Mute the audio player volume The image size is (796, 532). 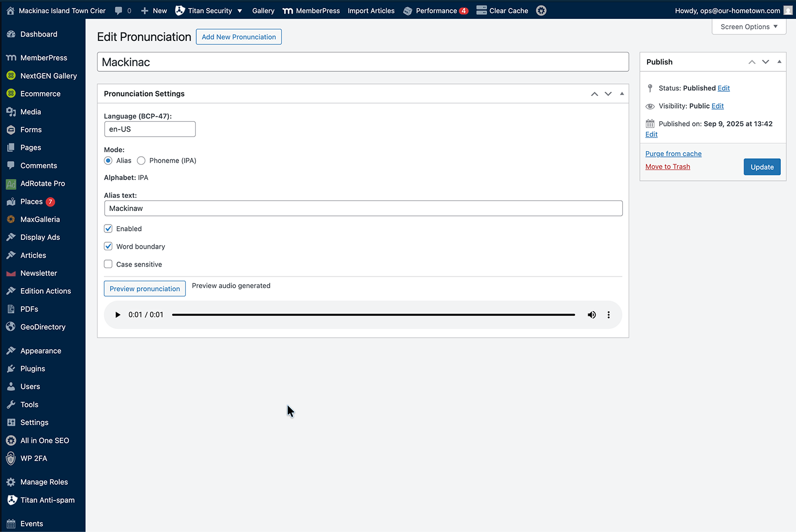(591, 314)
